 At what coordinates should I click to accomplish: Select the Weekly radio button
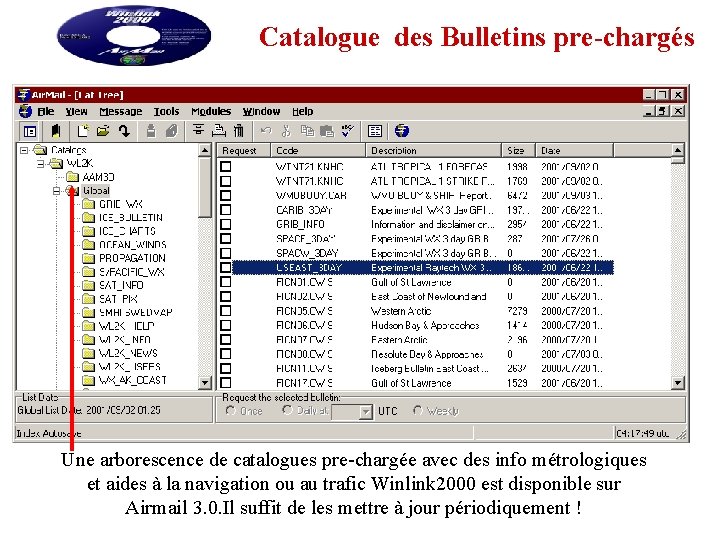pos(417,410)
